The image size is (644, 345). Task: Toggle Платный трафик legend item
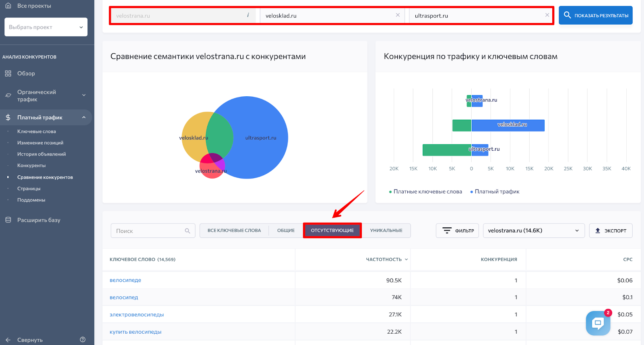(495, 191)
